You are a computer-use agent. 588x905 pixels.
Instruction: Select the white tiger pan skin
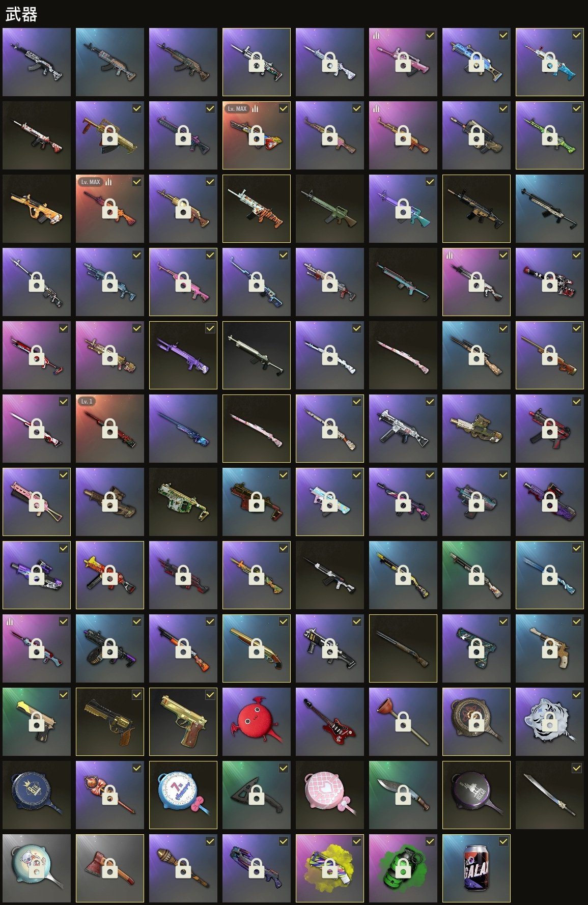[x=550, y=722]
